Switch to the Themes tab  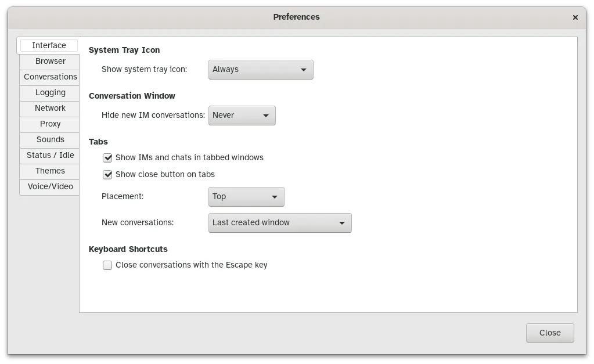pos(50,171)
